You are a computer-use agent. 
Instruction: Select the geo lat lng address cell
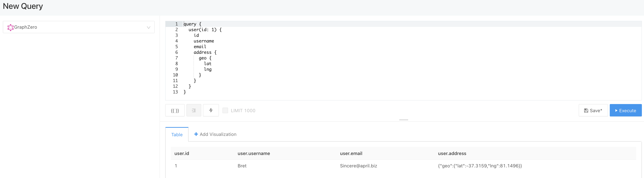pos(480,166)
